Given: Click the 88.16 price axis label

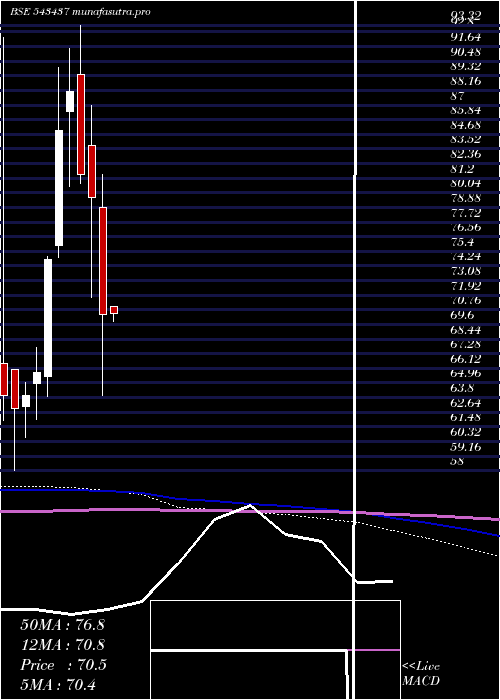Looking at the screenshot, I should [466, 81].
